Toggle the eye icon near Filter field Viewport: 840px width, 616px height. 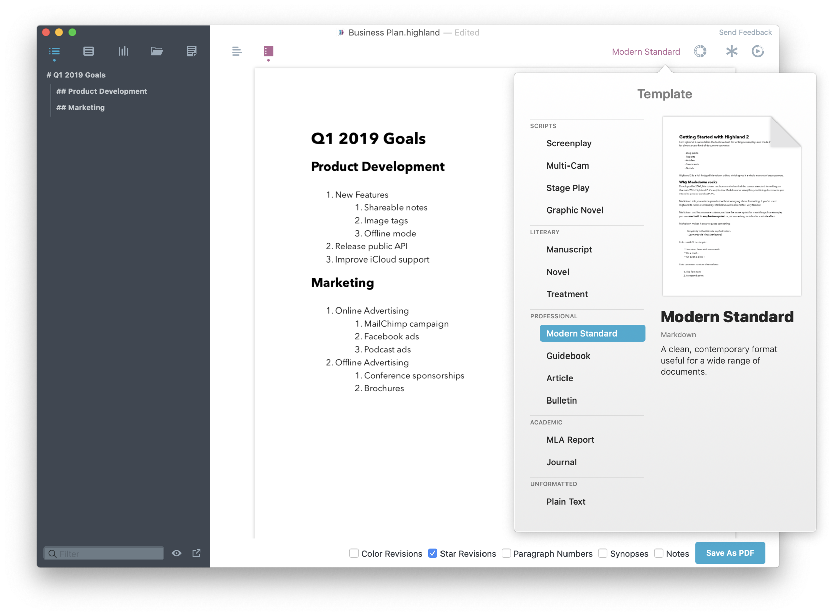coord(176,553)
